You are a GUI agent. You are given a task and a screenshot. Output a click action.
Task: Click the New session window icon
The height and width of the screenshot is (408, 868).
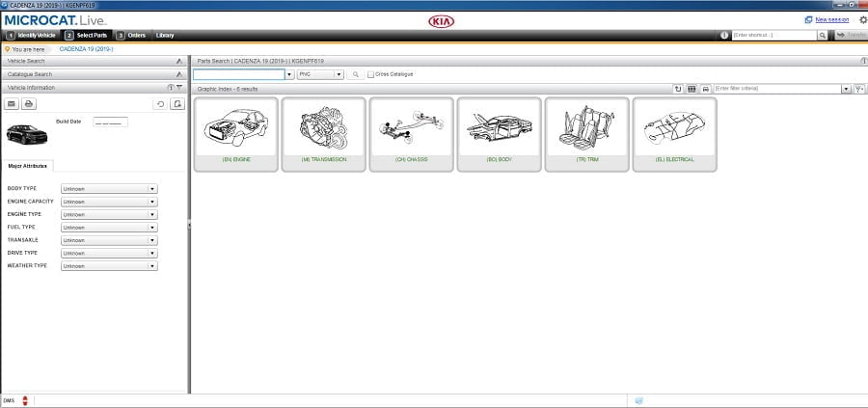[x=808, y=20]
